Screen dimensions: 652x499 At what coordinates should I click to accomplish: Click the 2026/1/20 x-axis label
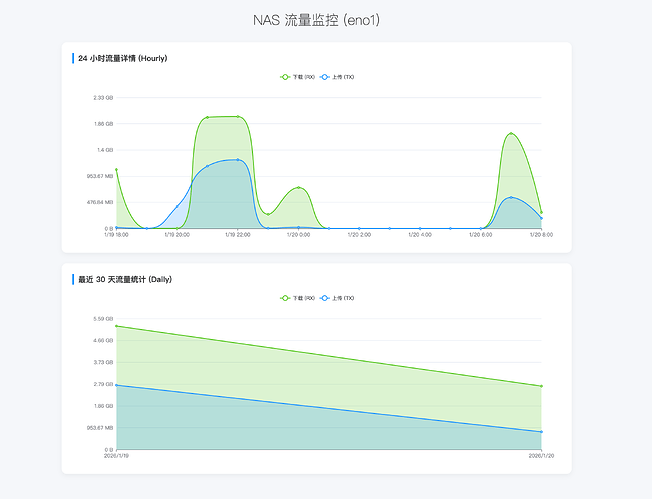[541, 456]
